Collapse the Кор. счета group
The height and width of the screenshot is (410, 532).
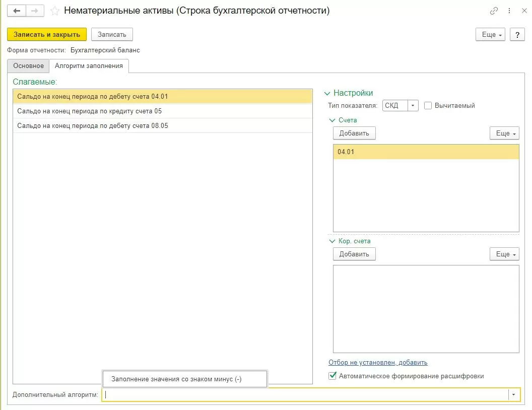[x=332, y=241]
